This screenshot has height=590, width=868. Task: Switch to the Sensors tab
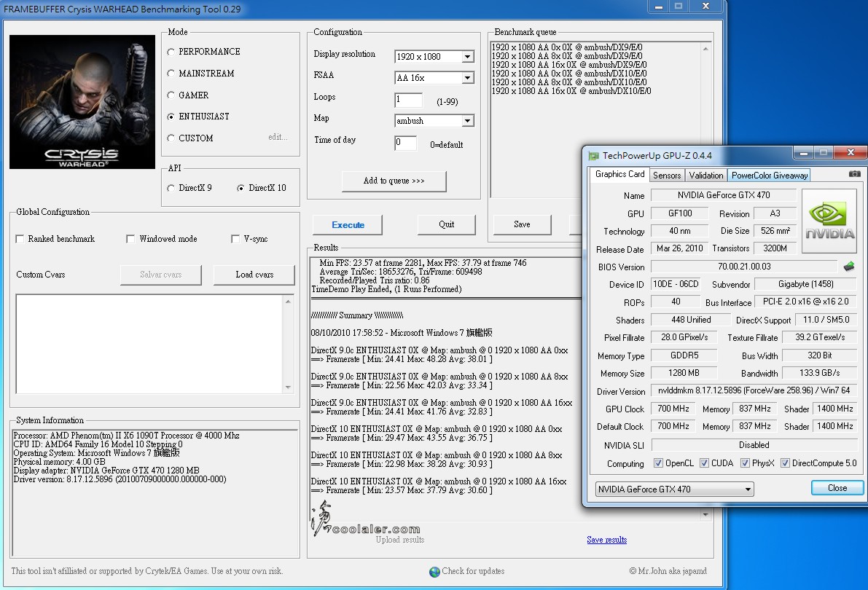667,176
